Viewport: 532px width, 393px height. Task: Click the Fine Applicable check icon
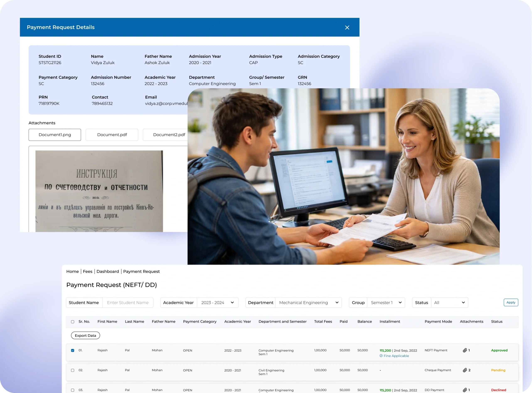(381, 356)
